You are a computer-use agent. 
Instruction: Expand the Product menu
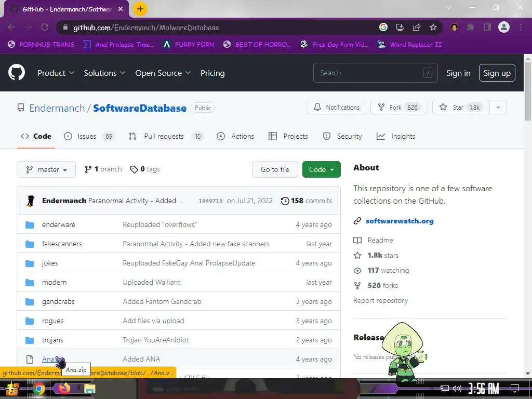pos(56,73)
